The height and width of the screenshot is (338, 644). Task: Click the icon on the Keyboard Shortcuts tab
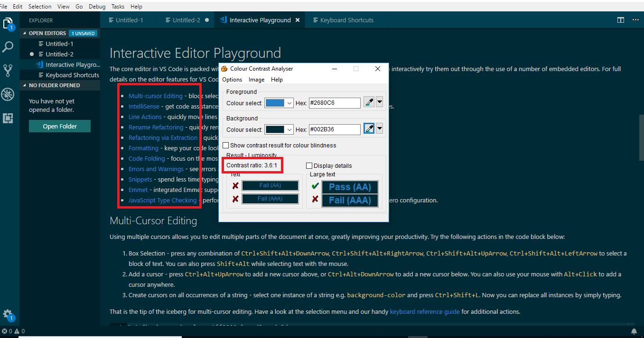click(316, 20)
